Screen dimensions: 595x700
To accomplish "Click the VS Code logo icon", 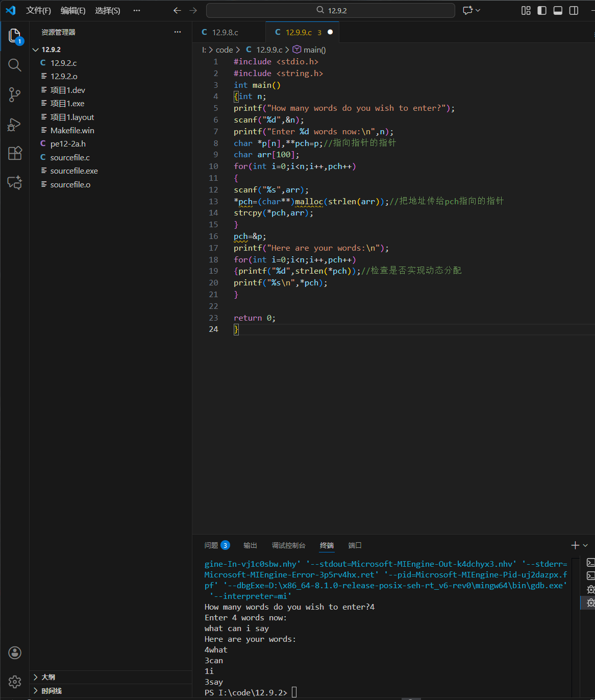I will coord(10,10).
